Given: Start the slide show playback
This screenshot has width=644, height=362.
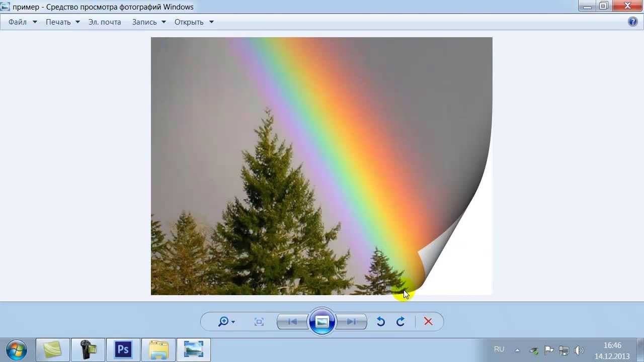Looking at the screenshot, I should coord(322,322).
